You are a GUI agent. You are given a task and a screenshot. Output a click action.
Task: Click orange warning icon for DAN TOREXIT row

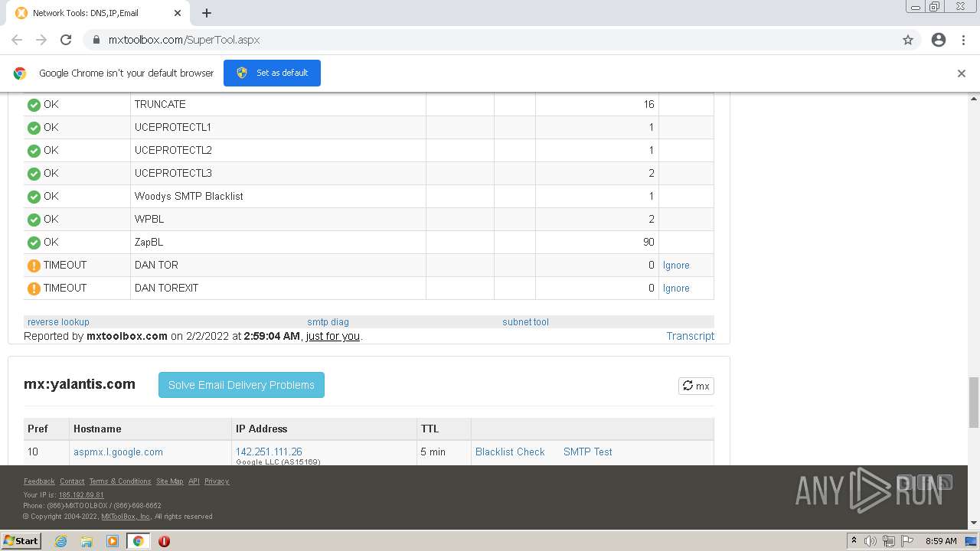click(x=34, y=289)
